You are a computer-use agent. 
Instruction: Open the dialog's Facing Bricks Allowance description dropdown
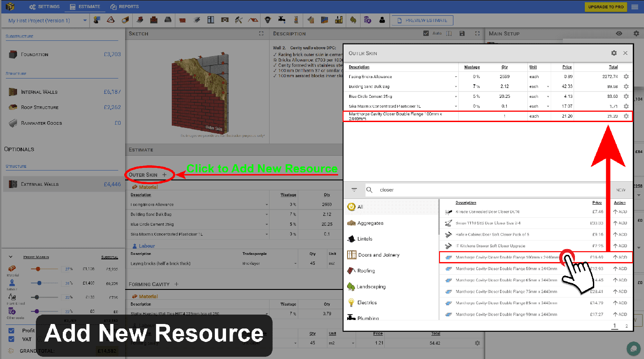(x=456, y=77)
